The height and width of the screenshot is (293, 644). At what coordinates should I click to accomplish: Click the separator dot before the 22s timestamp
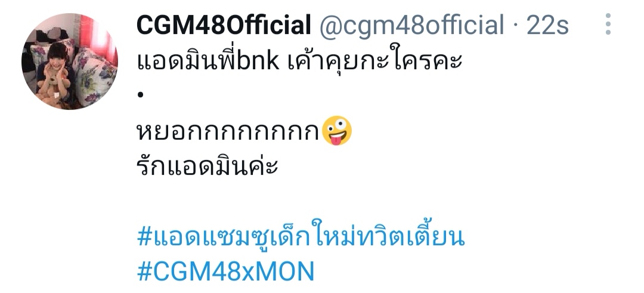point(515,26)
